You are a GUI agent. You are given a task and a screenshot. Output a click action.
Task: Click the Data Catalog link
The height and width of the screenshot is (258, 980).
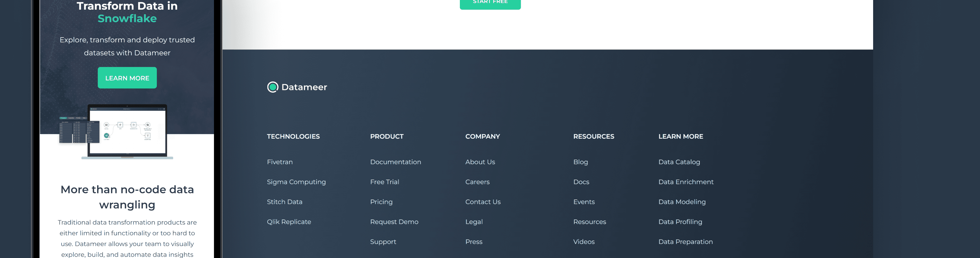tap(679, 162)
